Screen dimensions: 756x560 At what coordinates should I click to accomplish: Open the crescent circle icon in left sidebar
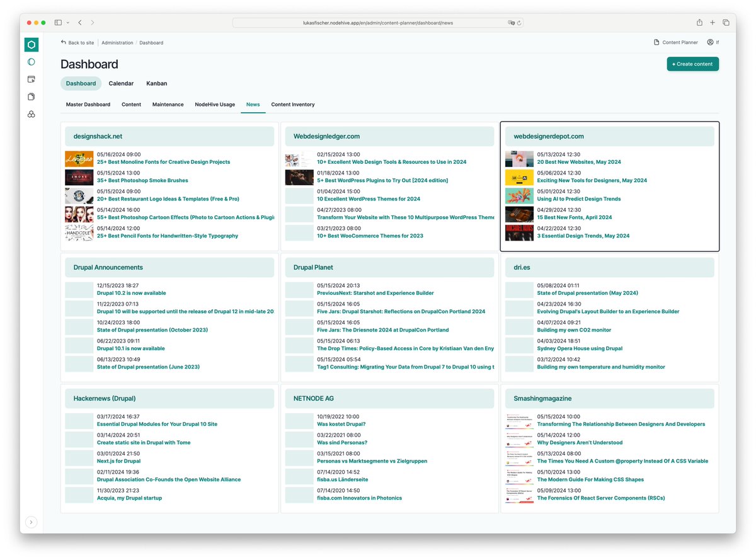pos(31,62)
